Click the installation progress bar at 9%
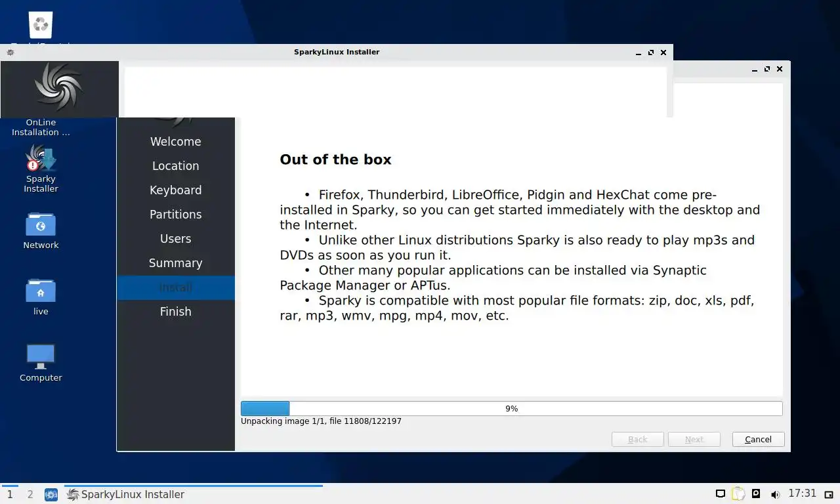 [511, 408]
